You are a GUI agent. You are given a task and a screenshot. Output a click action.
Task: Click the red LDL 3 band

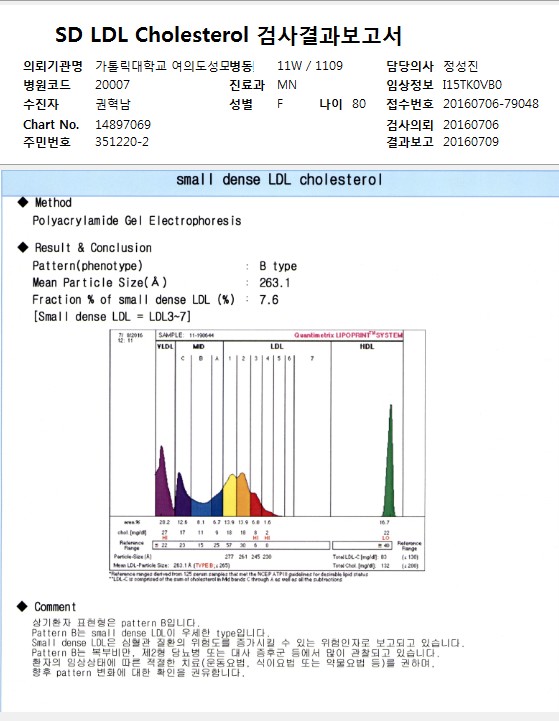pos(256,505)
